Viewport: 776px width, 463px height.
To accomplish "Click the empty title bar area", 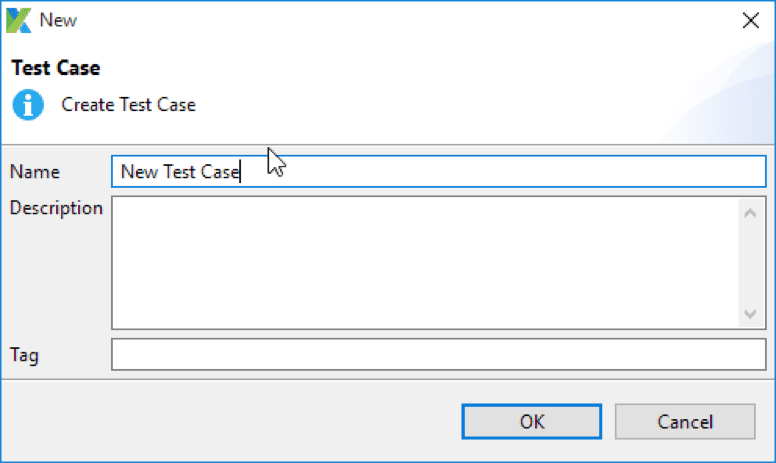I will pos(400,20).
